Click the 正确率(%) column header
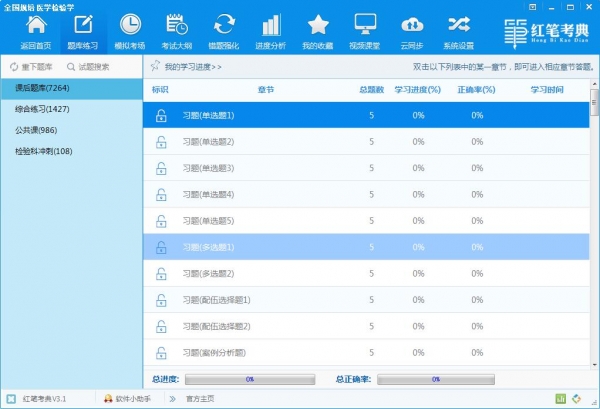The image size is (600, 409). 476,90
